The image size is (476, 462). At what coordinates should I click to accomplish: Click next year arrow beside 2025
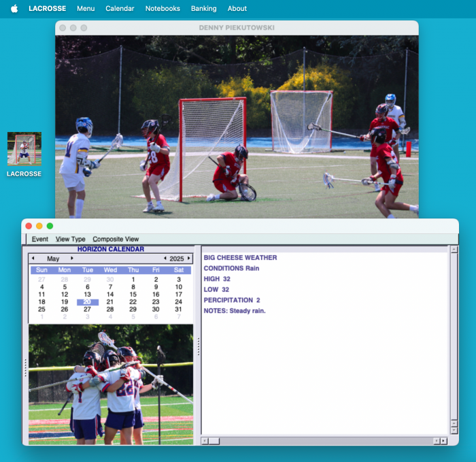coord(188,259)
